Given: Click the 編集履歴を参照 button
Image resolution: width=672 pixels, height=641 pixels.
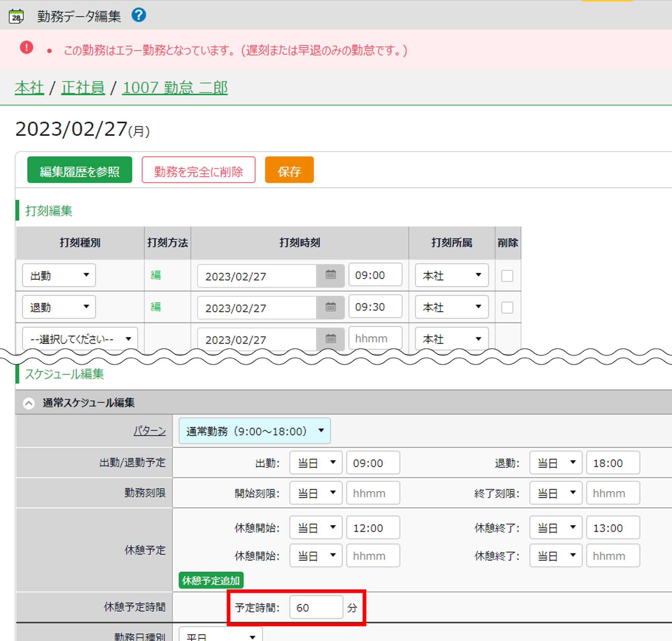Looking at the screenshot, I should tap(80, 170).
